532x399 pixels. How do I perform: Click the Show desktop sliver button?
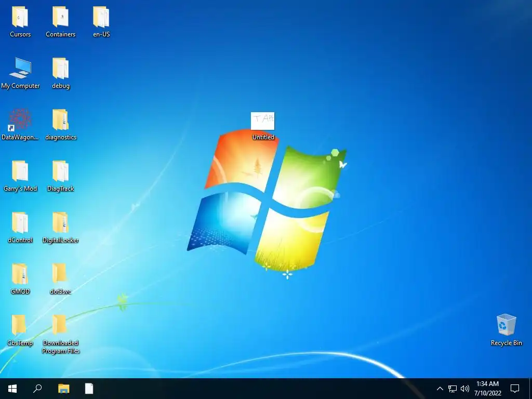[530, 389]
